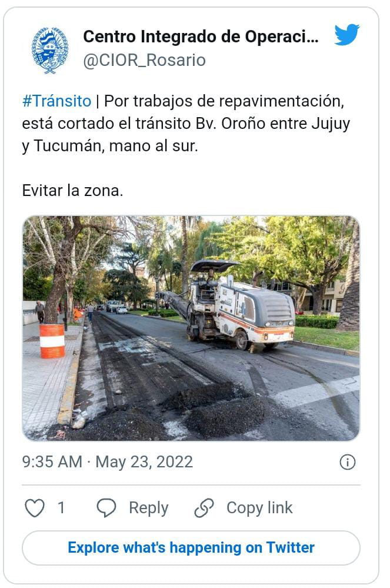Visit the @CIOR_Rosario handle
This screenshot has height=588, width=390.
(x=144, y=61)
